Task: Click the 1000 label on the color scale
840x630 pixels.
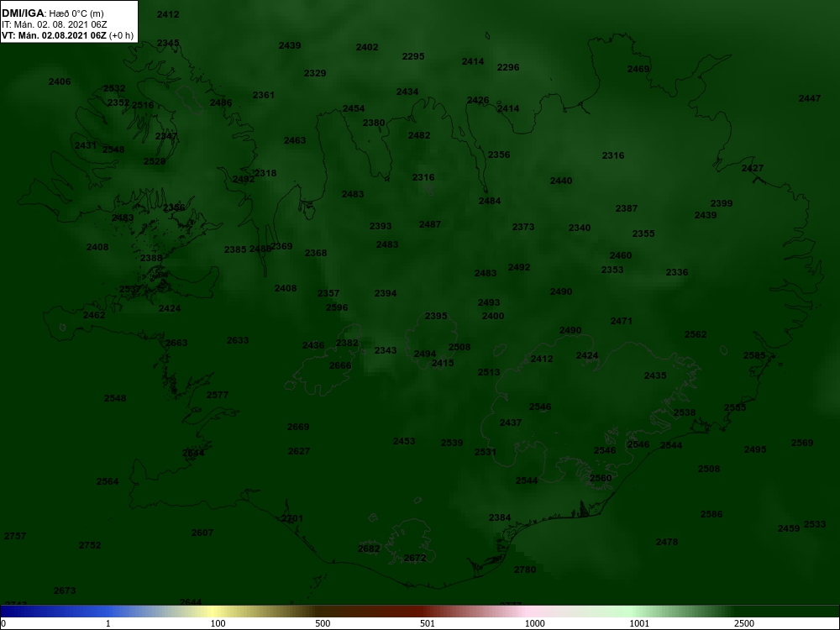Action: (534, 623)
